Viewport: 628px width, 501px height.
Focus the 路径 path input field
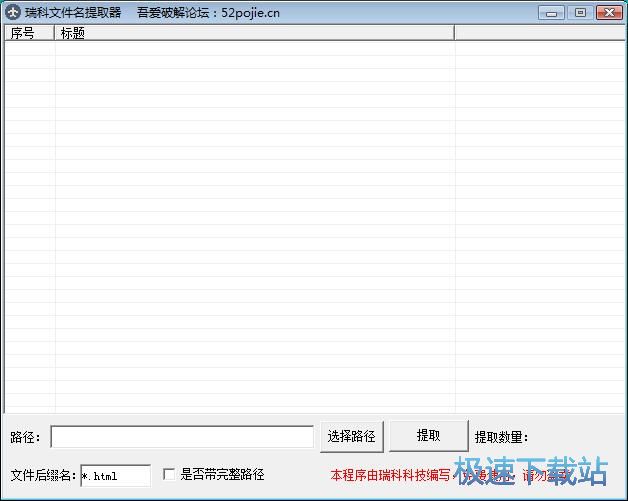click(182, 437)
